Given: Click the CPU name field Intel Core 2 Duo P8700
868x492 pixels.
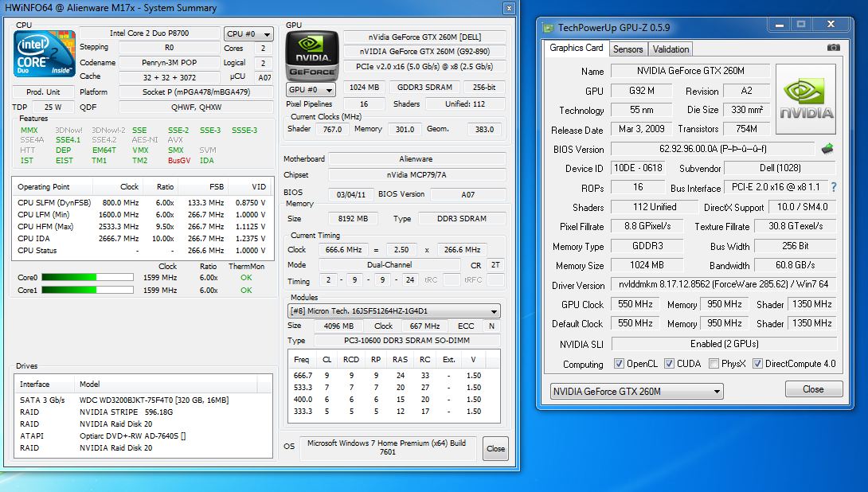Looking at the screenshot, I should click(x=150, y=33).
